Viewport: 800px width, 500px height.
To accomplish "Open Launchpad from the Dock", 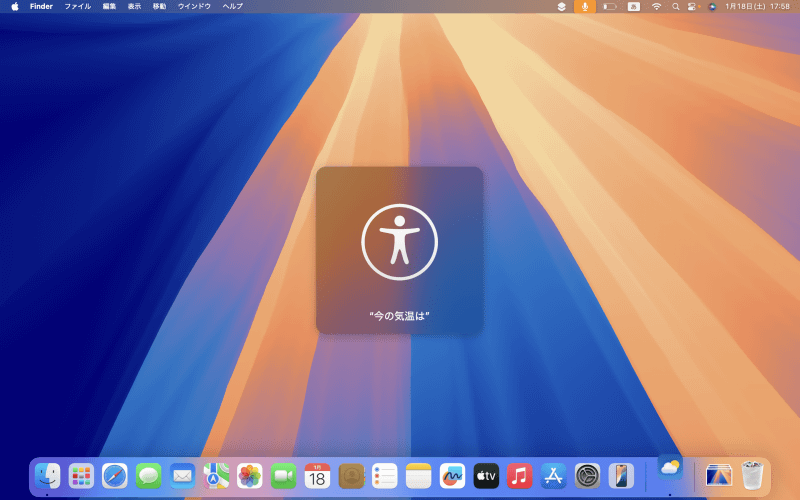I will pos(81,476).
